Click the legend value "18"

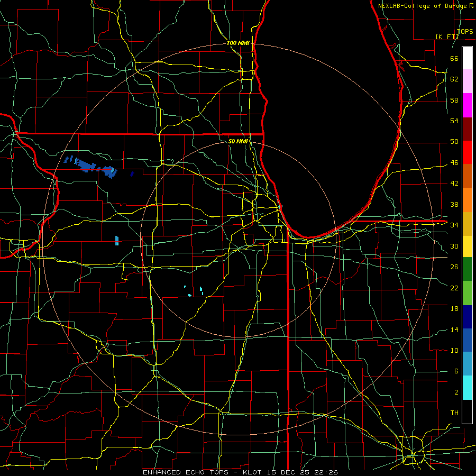(454, 309)
